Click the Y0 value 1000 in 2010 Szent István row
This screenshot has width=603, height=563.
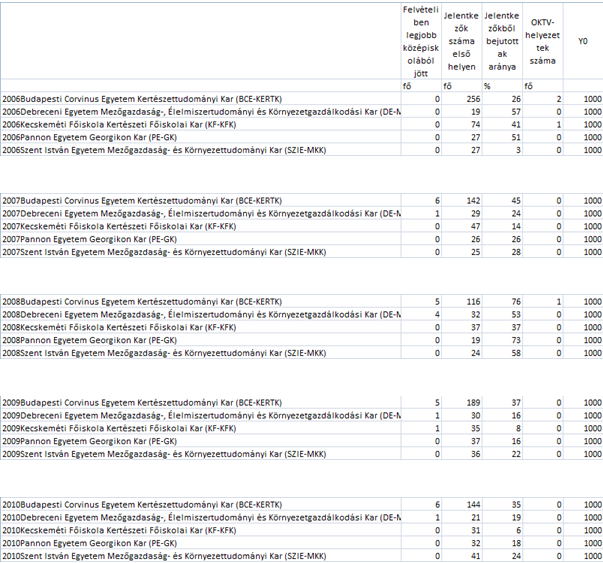[x=583, y=555]
